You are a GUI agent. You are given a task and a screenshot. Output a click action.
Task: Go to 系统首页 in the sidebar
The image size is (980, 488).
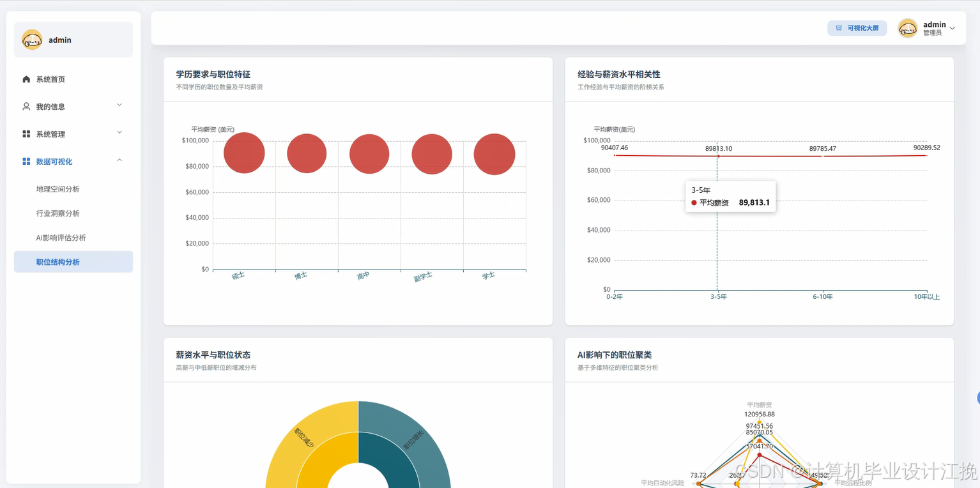point(73,79)
